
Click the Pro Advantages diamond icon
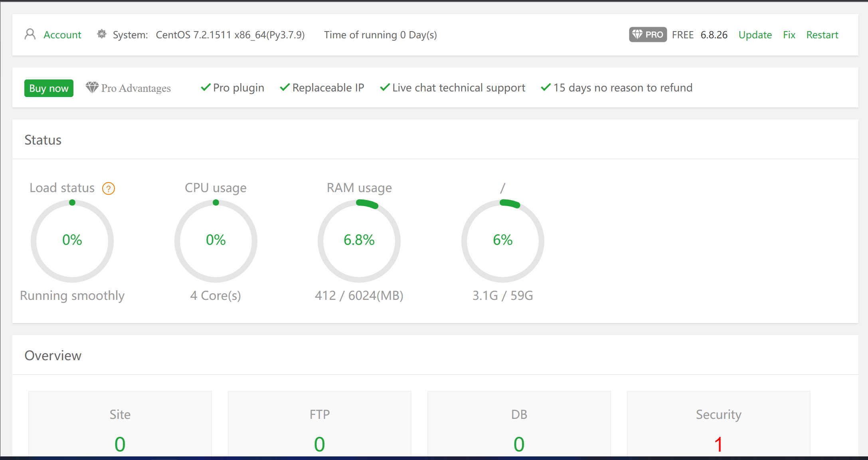click(92, 87)
